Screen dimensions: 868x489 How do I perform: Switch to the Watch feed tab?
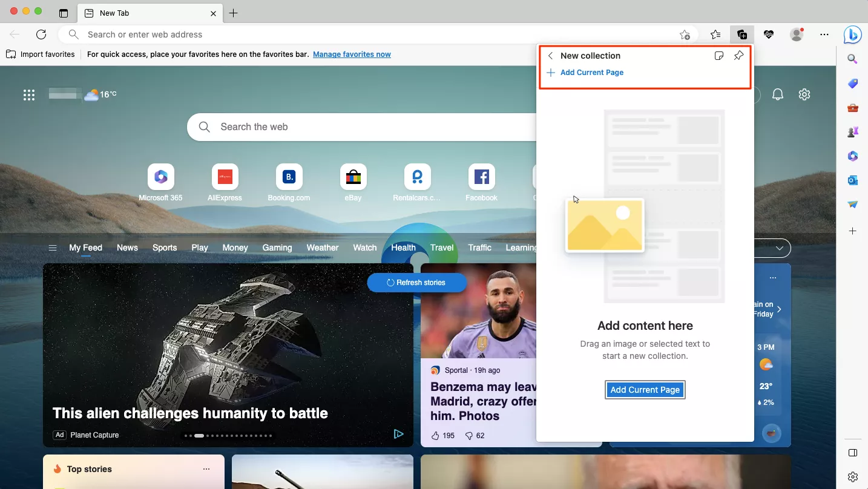coord(365,248)
